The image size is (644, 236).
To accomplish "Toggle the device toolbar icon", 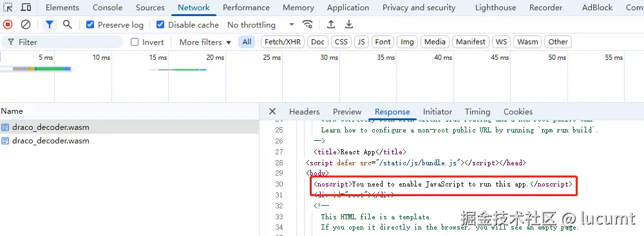I will tap(26, 7).
